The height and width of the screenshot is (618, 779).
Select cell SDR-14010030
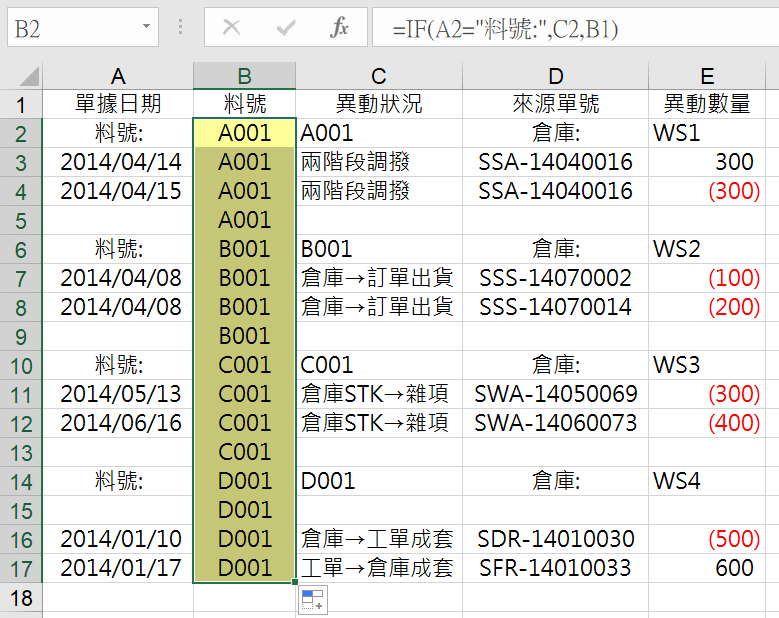tap(555, 540)
